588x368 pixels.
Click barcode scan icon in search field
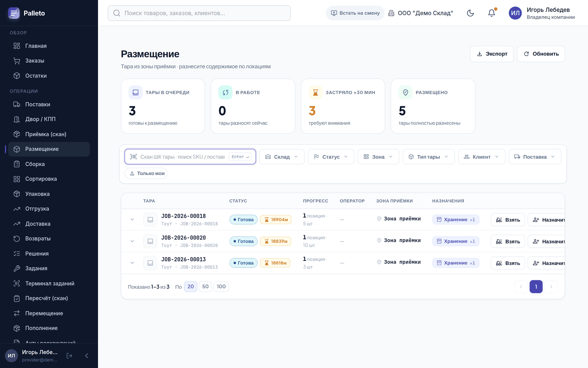(x=133, y=157)
